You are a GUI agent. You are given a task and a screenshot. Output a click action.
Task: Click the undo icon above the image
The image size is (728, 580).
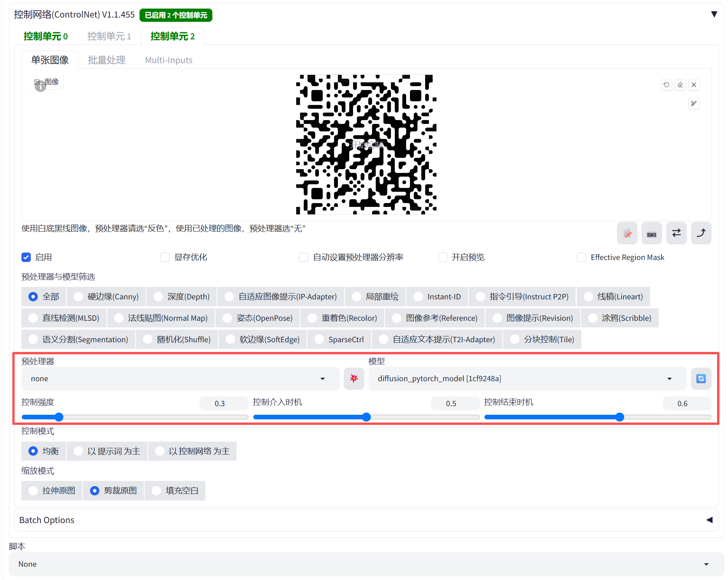tap(666, 85)
